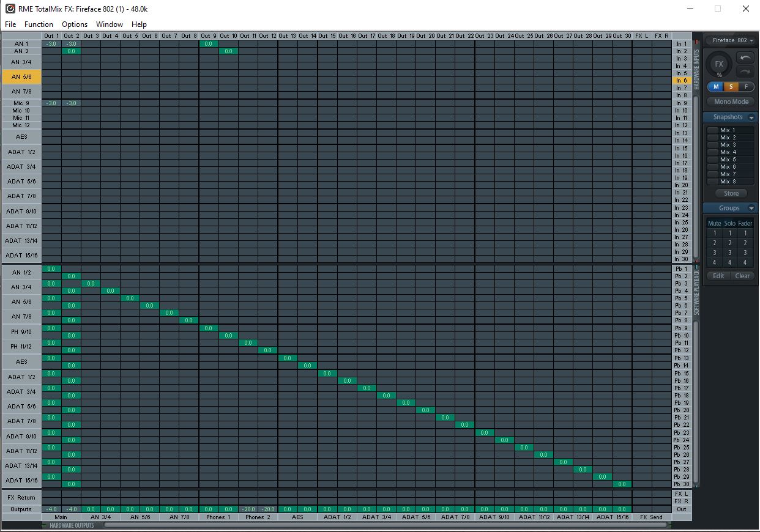The image size is (760, 532).
Task: Select Fader group 4 in the Groups panel
Action: [x=745, y=262]
